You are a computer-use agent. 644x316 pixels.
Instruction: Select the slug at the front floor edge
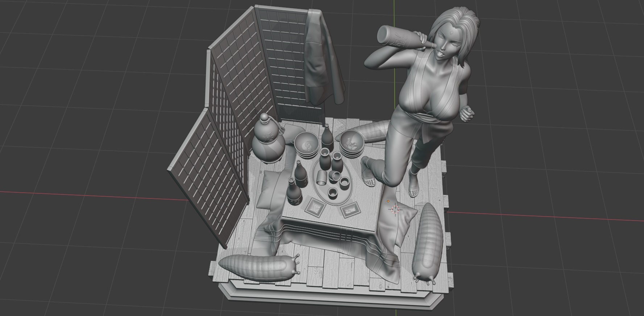[259, 267]
